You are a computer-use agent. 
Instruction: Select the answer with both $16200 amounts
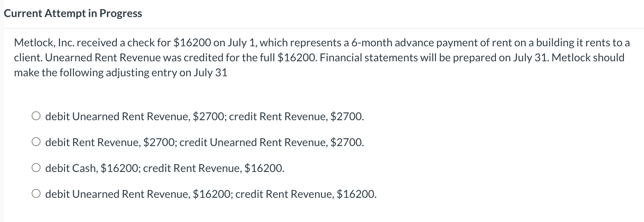pos(211,194)
